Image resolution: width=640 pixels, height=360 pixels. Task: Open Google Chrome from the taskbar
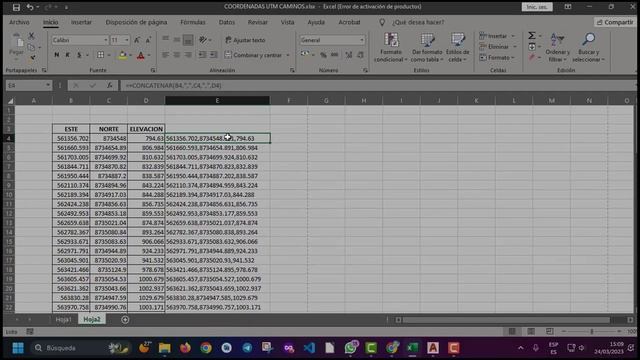pos(206,348)
